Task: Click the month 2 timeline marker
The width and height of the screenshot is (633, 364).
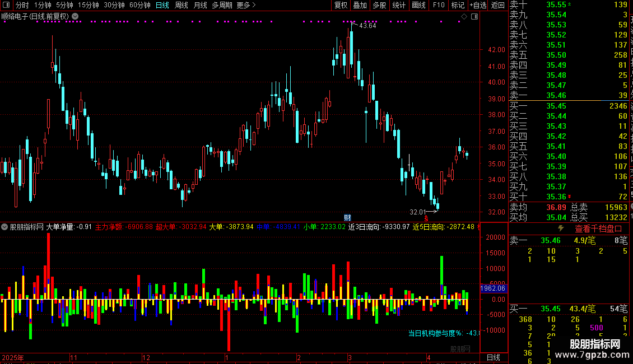Action: pyautogui.click(x=299, y=357)
